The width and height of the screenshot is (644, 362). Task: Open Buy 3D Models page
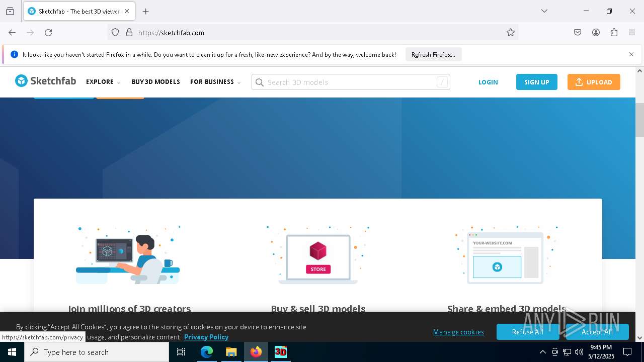click(155, 82)
